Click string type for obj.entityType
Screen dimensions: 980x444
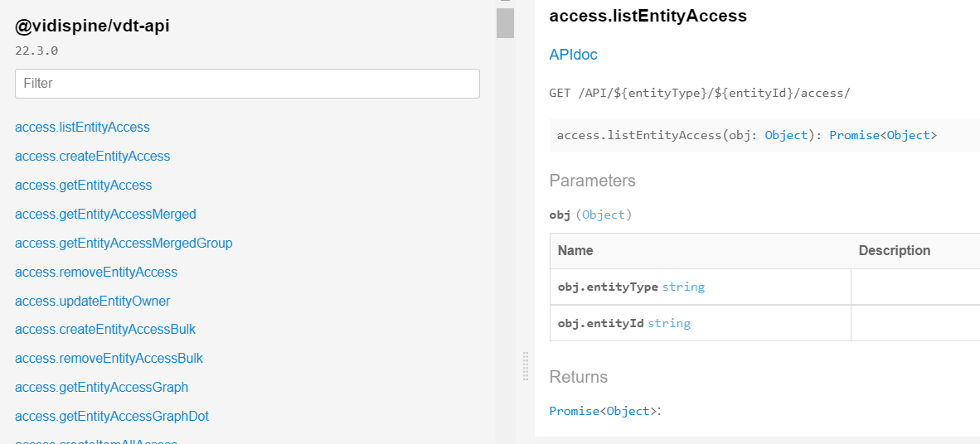[683, 287]
